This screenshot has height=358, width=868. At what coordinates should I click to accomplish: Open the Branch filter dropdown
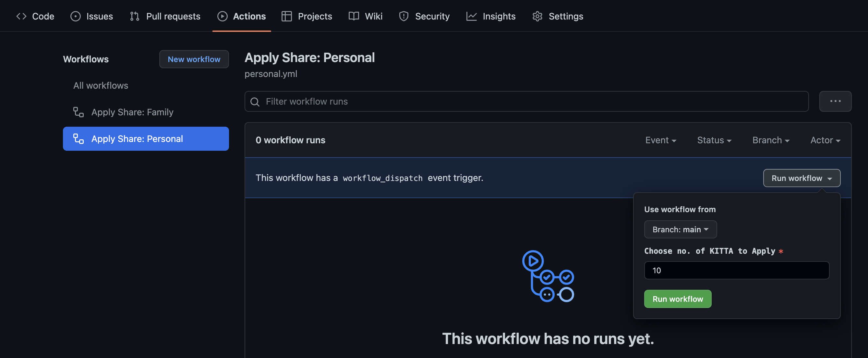tap(771, 140)
